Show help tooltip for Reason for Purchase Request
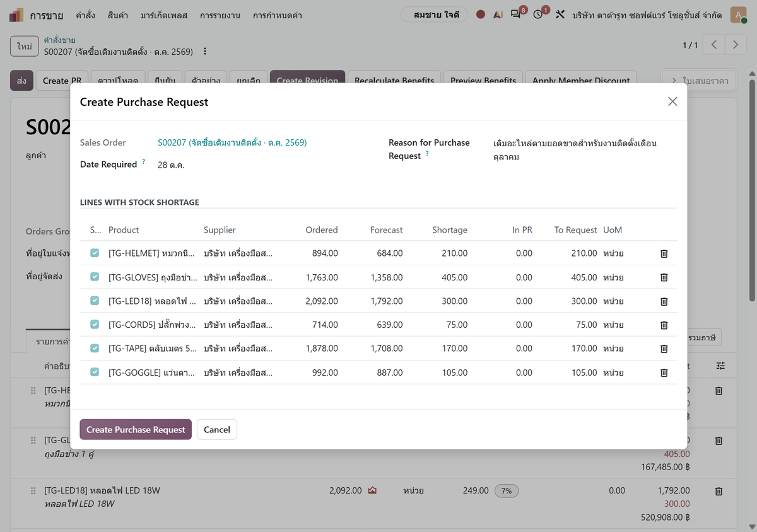757x532 pixels. 428,153
